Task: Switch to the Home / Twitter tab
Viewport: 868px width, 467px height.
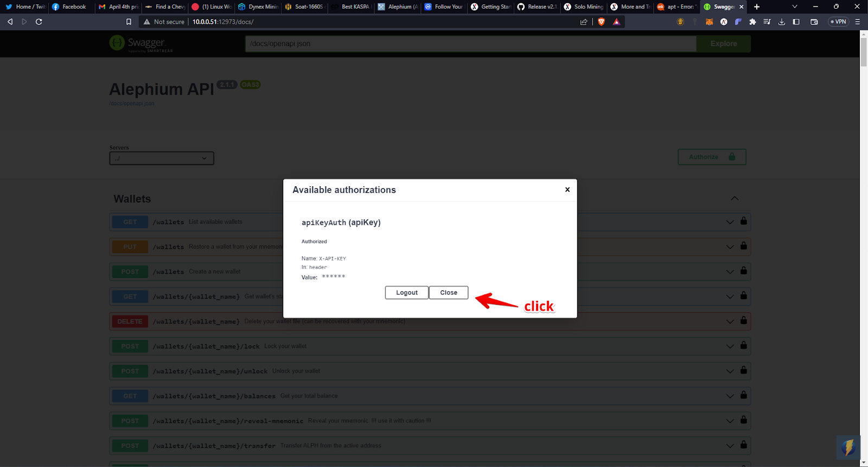Action: [24, 7]
